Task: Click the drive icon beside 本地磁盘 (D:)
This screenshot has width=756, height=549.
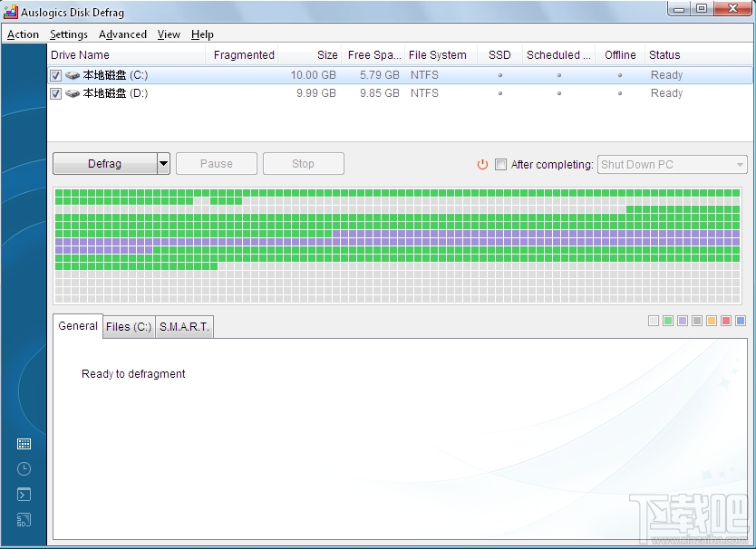Action: point(73,93)
